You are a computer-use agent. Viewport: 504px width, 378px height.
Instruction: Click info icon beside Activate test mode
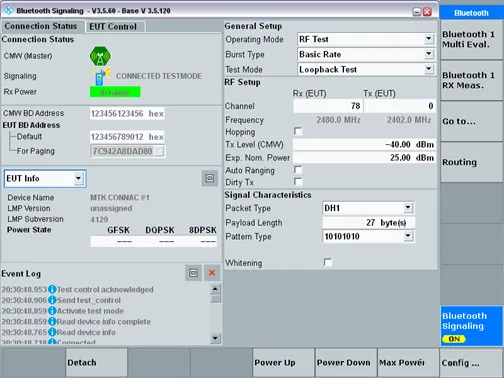tap(52, 311)
